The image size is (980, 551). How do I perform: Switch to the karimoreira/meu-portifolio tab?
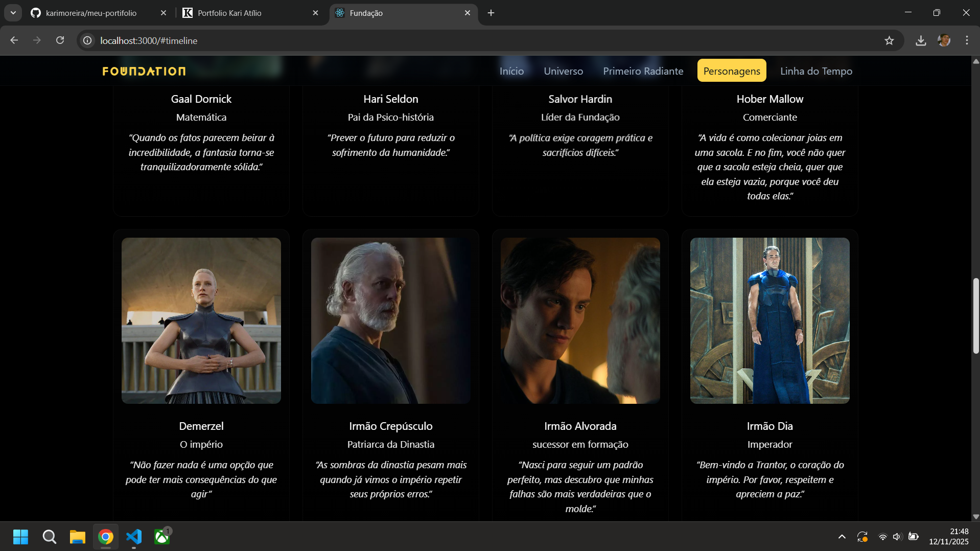[x=91, y=13]
